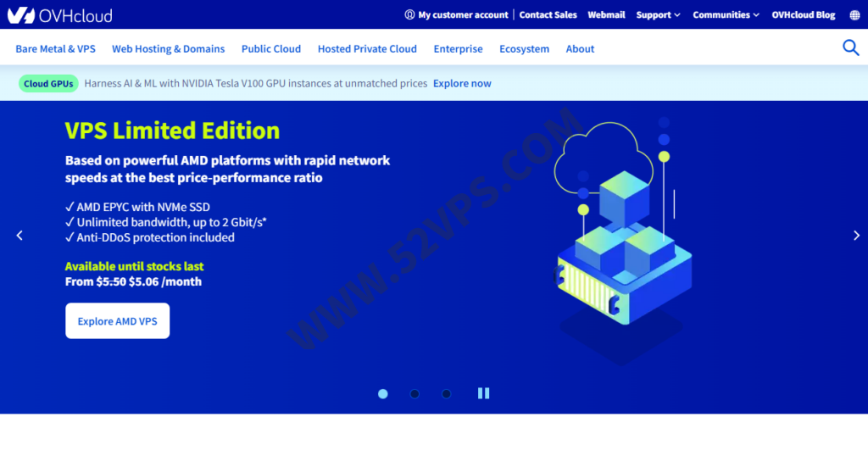Click "Anti-DDoS protection included" line

[x=149, y=237]
